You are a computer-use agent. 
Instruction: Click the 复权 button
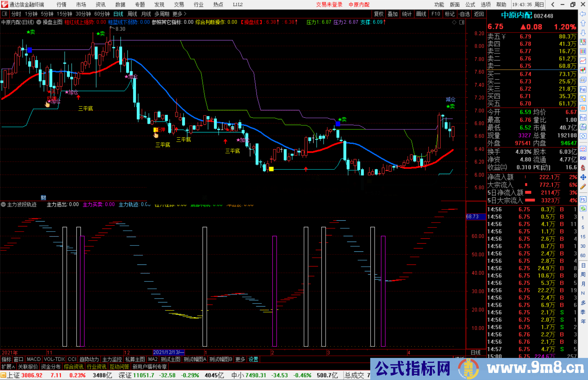[379, 14]
